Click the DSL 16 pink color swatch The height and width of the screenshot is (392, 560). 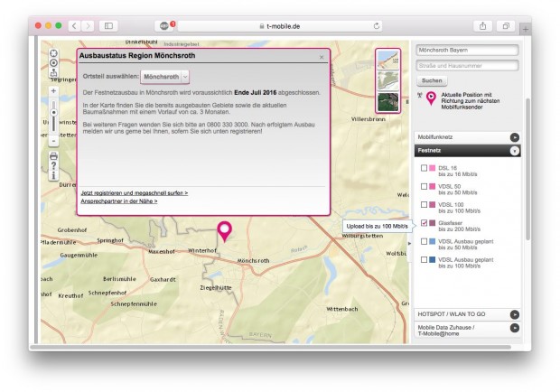coord(432,168)
